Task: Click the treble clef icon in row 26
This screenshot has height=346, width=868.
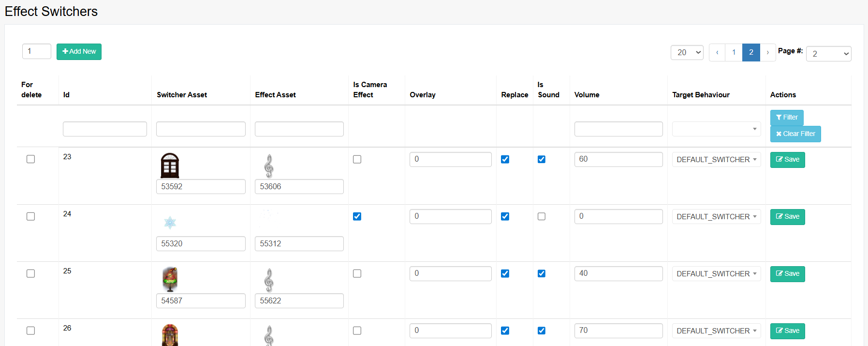Action: (x=269, y=335)
